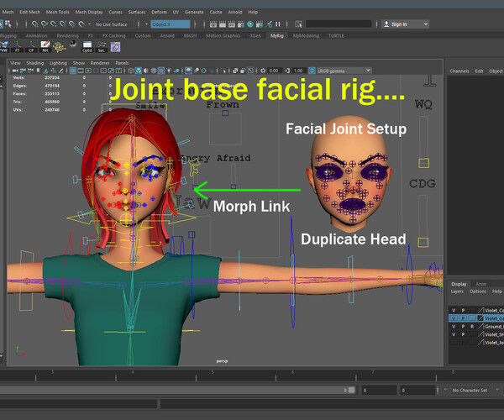The height and width of the screenshot is (420, 504).
Task: Click the CpEd shelf icon
Action: coord(87,45)
